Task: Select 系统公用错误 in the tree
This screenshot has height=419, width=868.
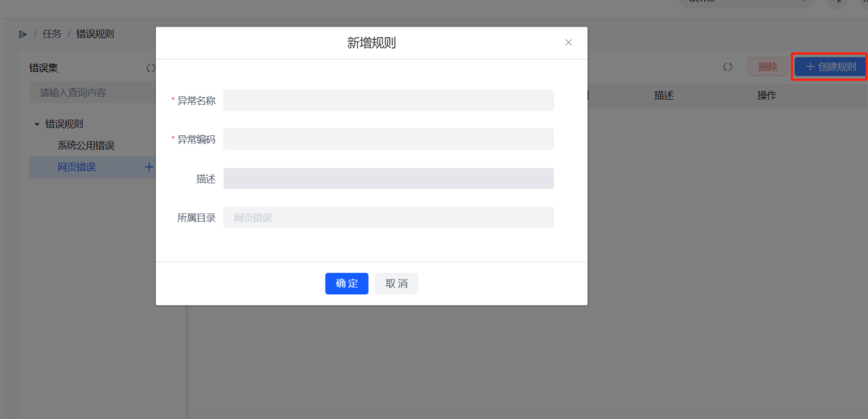Action: tap(86, 146)
